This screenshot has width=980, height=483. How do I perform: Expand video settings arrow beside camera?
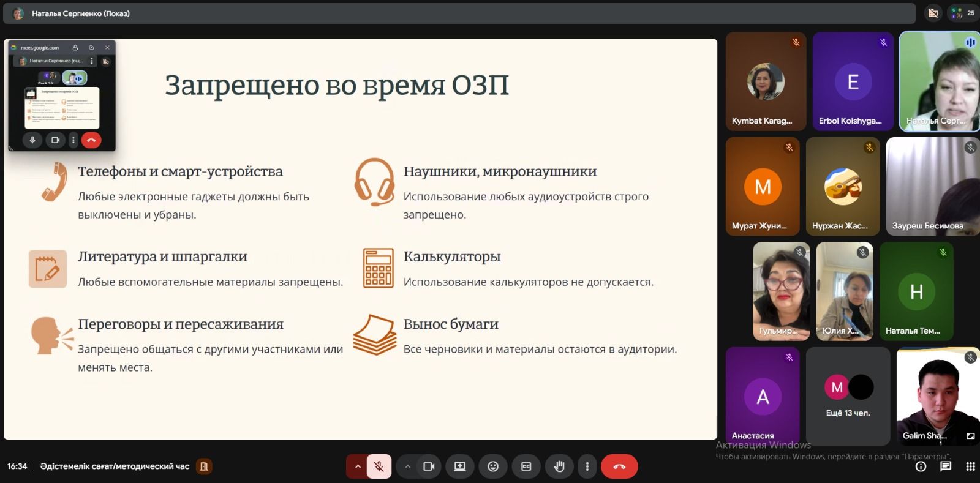(407, 466)
